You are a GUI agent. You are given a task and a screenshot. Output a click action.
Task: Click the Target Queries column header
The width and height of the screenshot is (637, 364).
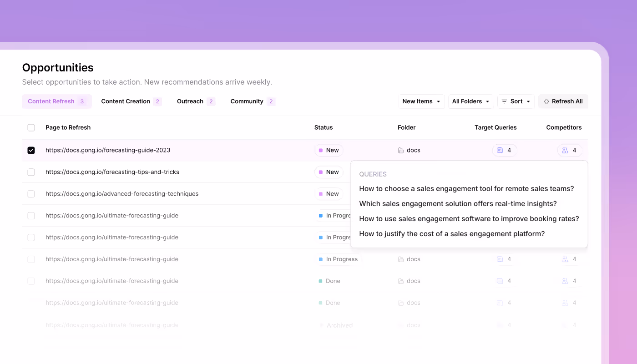[495, 127]
